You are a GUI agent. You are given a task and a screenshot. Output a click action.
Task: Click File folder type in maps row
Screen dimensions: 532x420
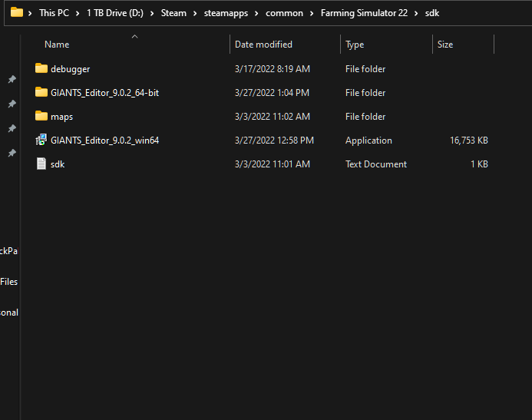click(365, 117)
